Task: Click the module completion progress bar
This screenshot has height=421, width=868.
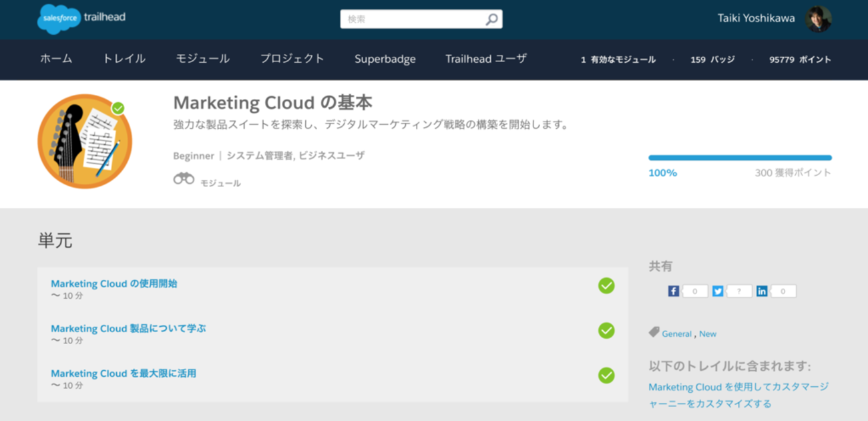Action: (x=740, y=158)
